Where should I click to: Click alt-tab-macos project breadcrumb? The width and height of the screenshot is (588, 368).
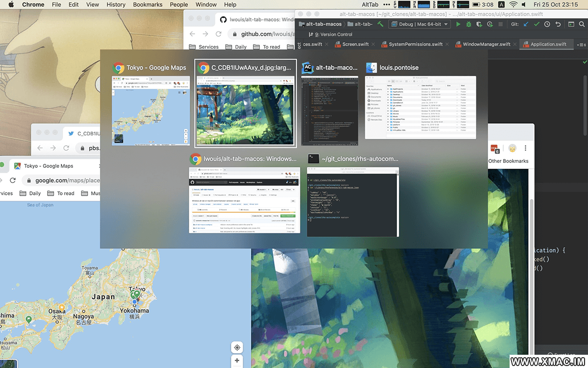(x=320, y=24)
